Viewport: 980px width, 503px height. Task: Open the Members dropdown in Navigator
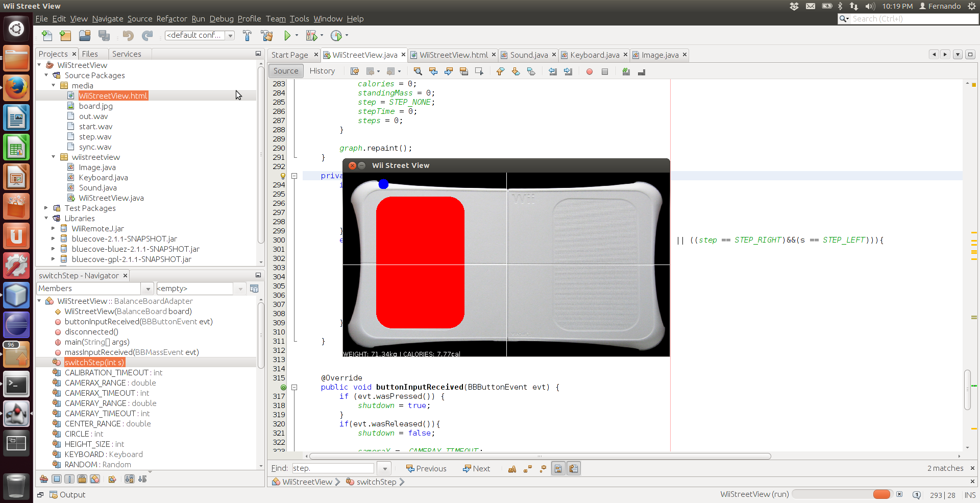point(148,289)
